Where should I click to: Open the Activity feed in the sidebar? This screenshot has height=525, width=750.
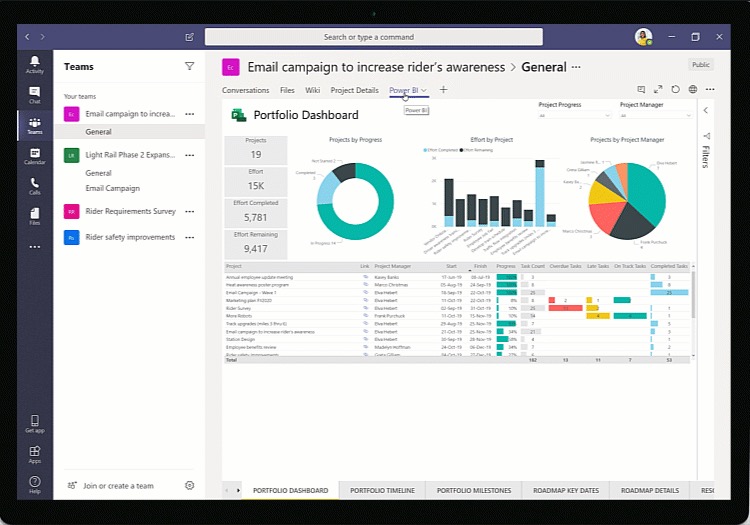34,65
